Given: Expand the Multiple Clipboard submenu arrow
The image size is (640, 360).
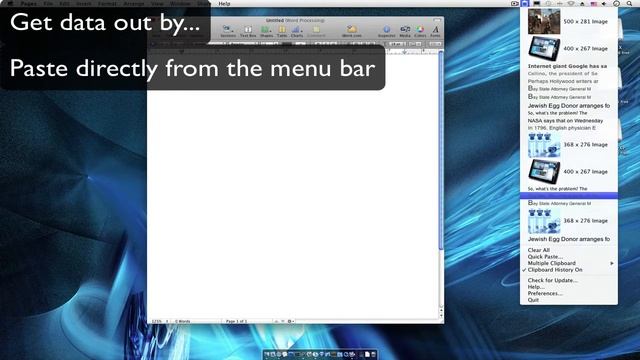Looking at the screenshot, I should pos(612,263).
